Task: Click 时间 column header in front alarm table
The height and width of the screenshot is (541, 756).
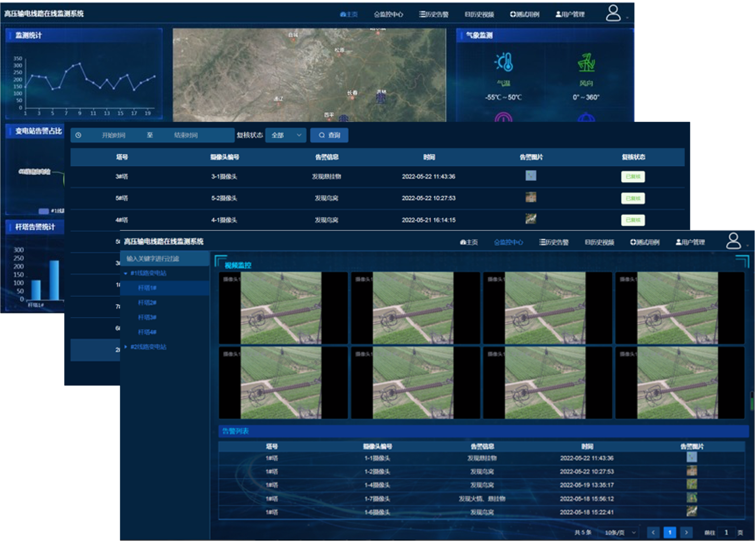Action: [x=587, y=446]
